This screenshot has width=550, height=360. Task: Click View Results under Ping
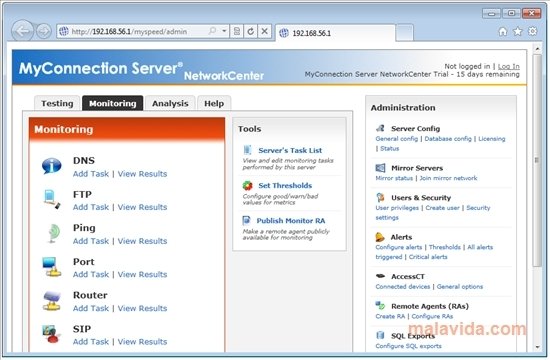(142, 241)
